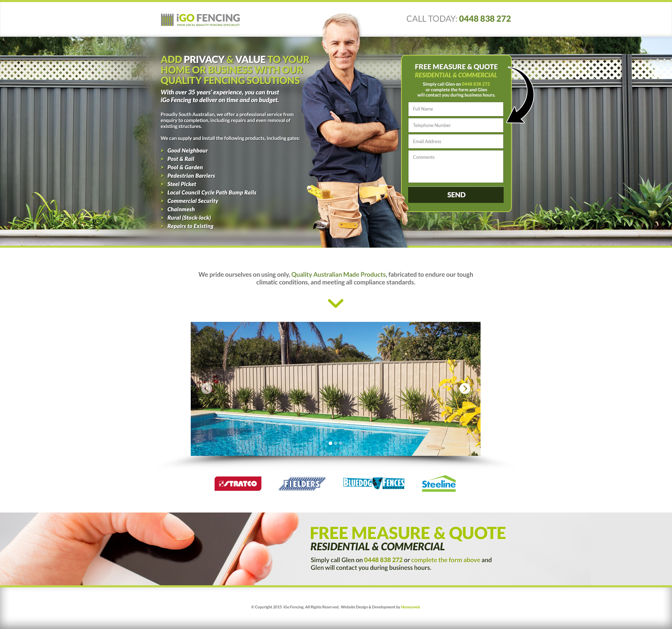Screen dimensions: 672x629
Task: Click the Steeline brand logo icon
Action: pyautogui.click(x=438, y=483)
